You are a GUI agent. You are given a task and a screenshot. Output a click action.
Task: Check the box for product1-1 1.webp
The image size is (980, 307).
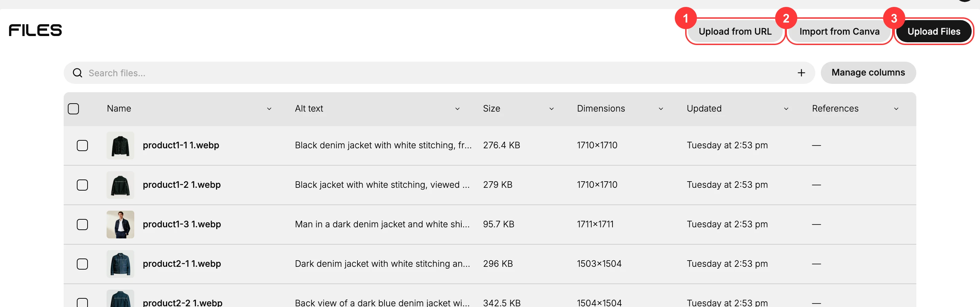point(82,146)
